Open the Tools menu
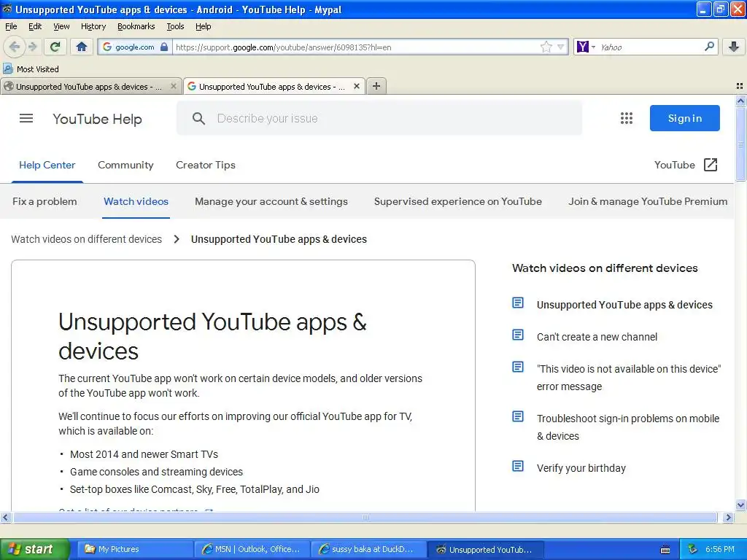 [175, 26]
